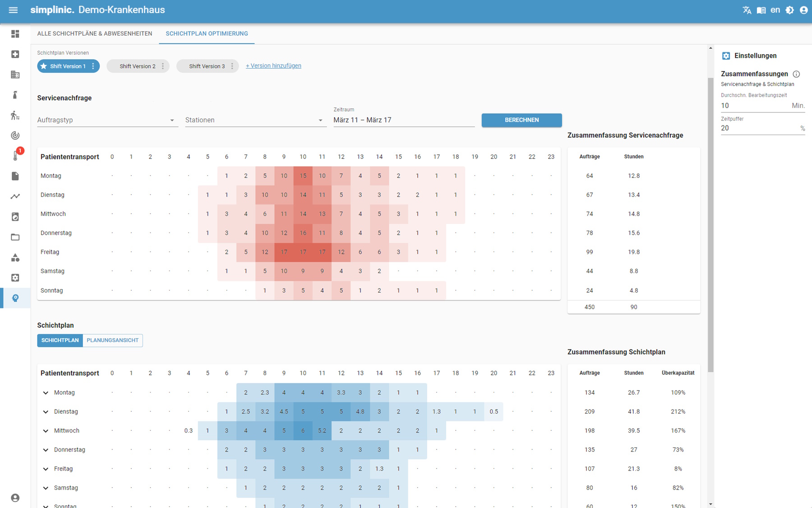Switch to ALLE SCHICHTPLÄNE & ABWESENHEITEN tab
The image size is (812, 508).
pyautogui.click(x=95, y=33)
